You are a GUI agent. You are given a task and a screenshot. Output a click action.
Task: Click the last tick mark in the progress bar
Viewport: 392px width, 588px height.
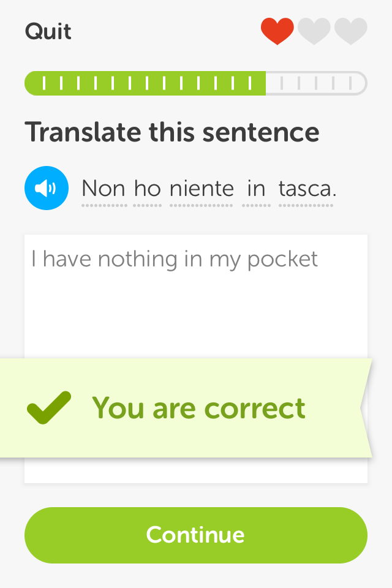[x=350, y=83]
